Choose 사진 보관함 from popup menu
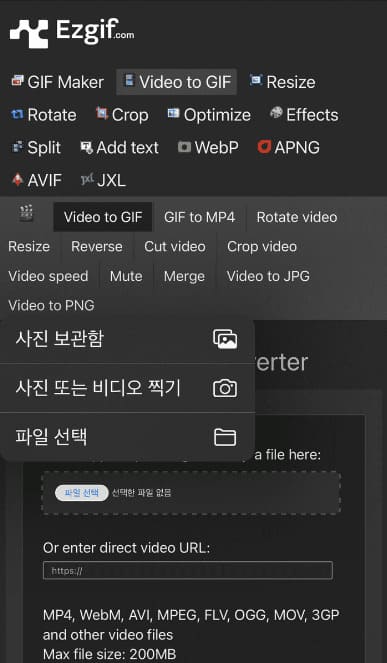The image size is (387, 663). click(x=127, y=339)
